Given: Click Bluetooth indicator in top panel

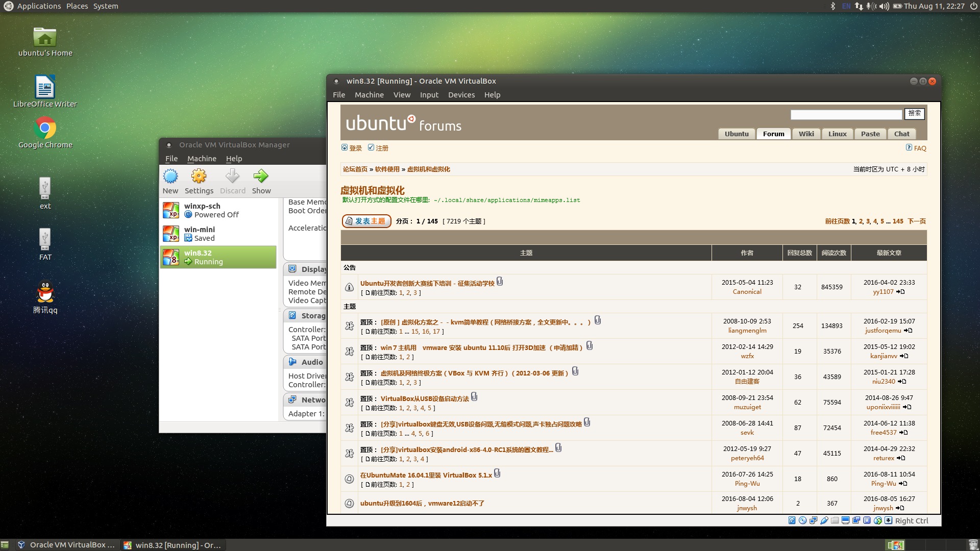Looking at the screenshot, I should (832, 6).
